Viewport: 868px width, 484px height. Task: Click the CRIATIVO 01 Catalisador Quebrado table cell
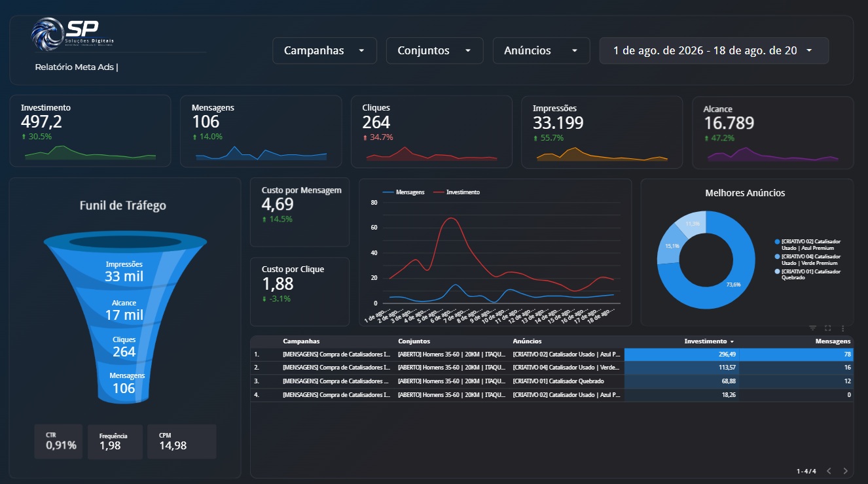pyautogui.click(x=567, y=381)
